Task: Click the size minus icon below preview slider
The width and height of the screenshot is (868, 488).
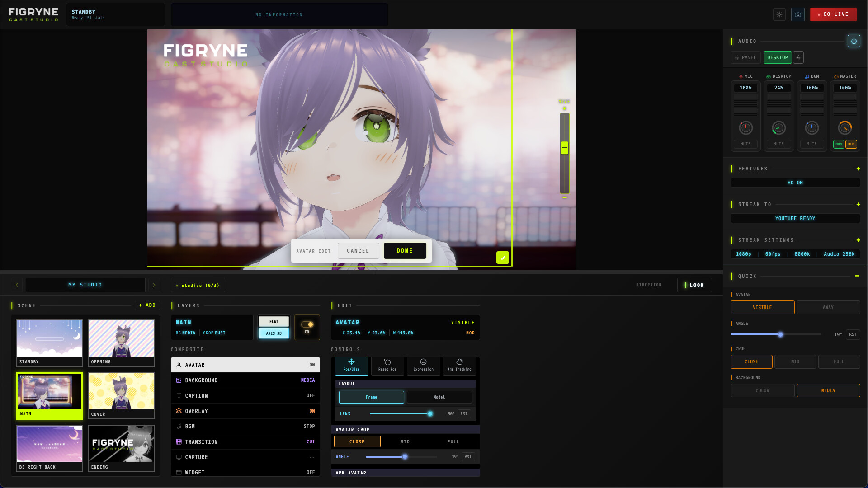Action: [x=565, y=197]
